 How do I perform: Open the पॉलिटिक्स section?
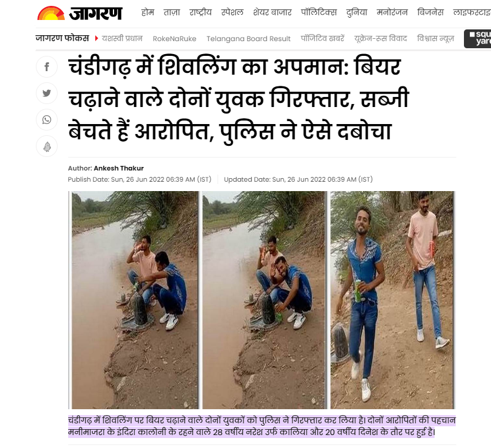coord(319,12)
